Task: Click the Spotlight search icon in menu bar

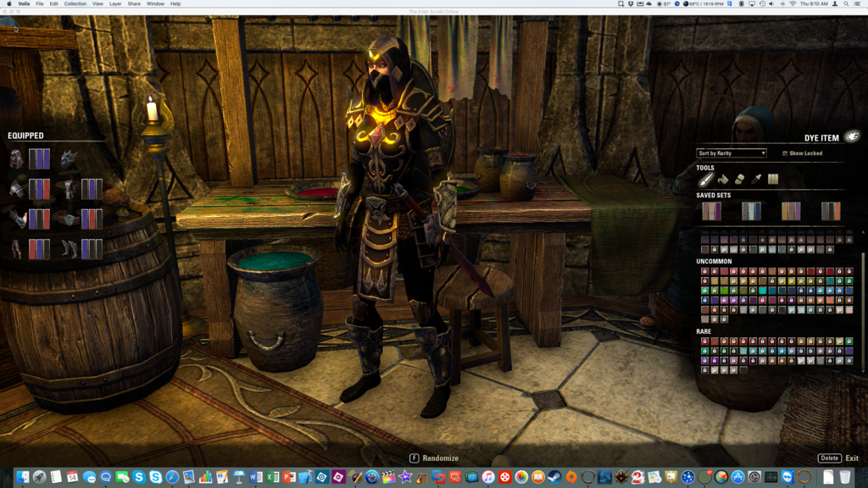Action: pos(846,4)
